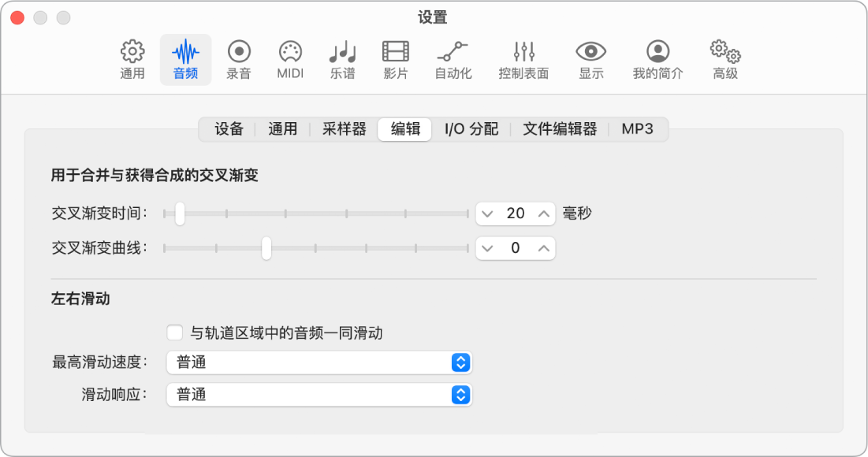
Task: Decrease 交叉渐变曲线 value with down chevron
Action: coord(487,248)
